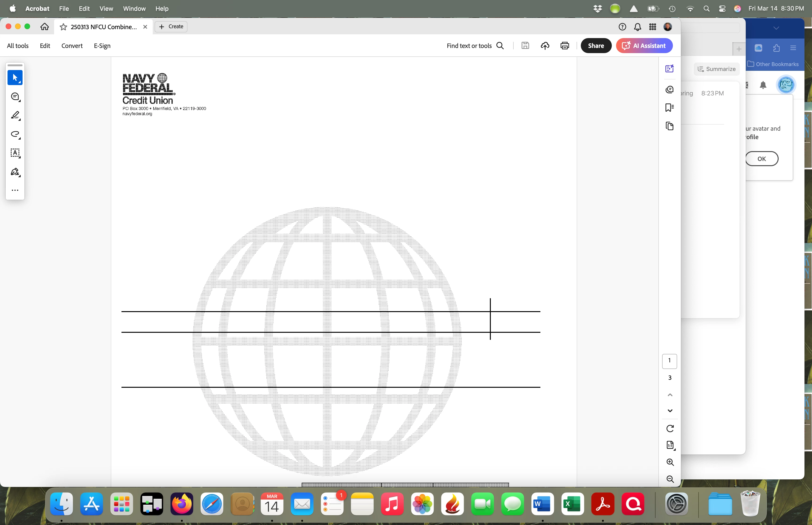Click the current page number box

669,361
